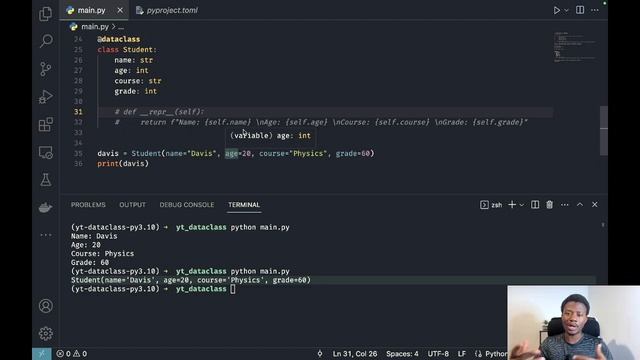
Task: Split the terminal pane
Action: tap(535, 205)
